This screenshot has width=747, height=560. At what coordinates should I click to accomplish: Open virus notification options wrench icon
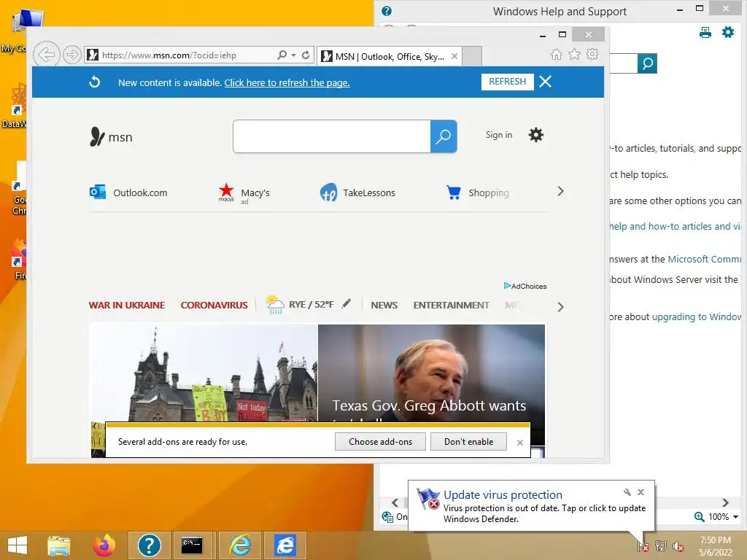pos(627,492)
